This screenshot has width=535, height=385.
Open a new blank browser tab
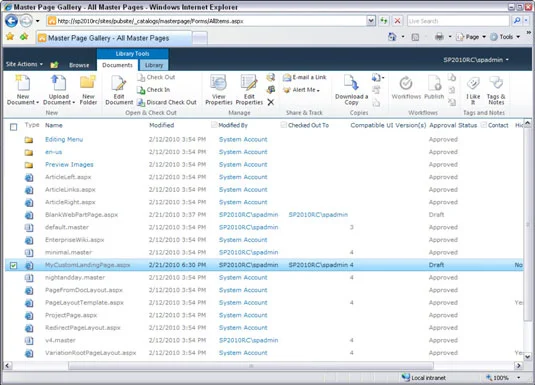[200, 38]
